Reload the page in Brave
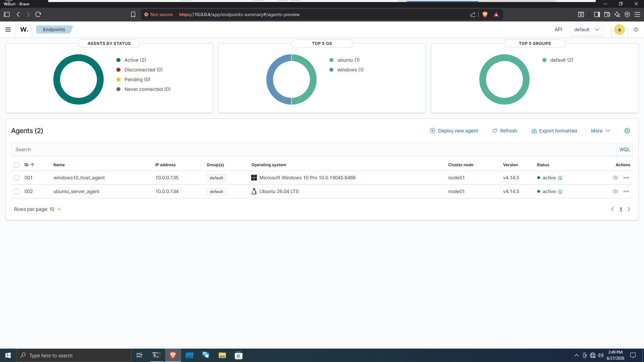 point(38,14)
